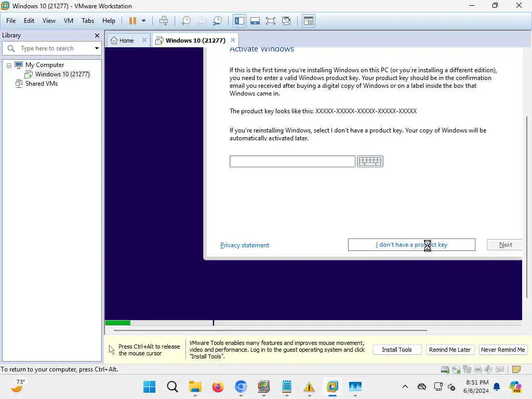The height and width of the screenshot is (399, 532).
Task: Open the Edit menu
Action: click(29, 21)
